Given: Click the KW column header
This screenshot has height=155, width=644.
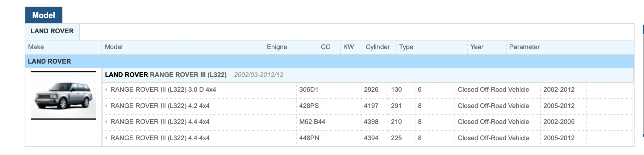Looking at the screenshot, I should tap(348, 47).
